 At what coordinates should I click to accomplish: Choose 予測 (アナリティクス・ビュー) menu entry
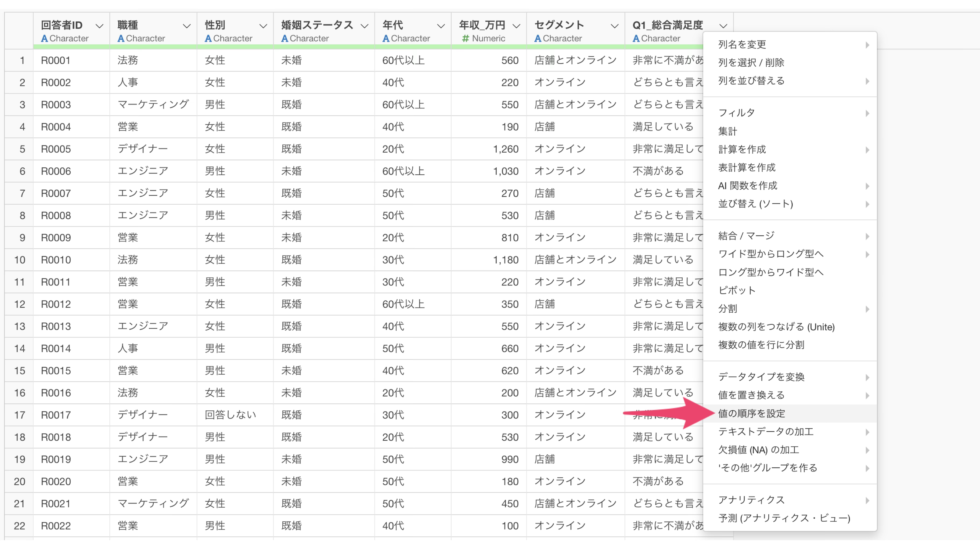(790, 518)
